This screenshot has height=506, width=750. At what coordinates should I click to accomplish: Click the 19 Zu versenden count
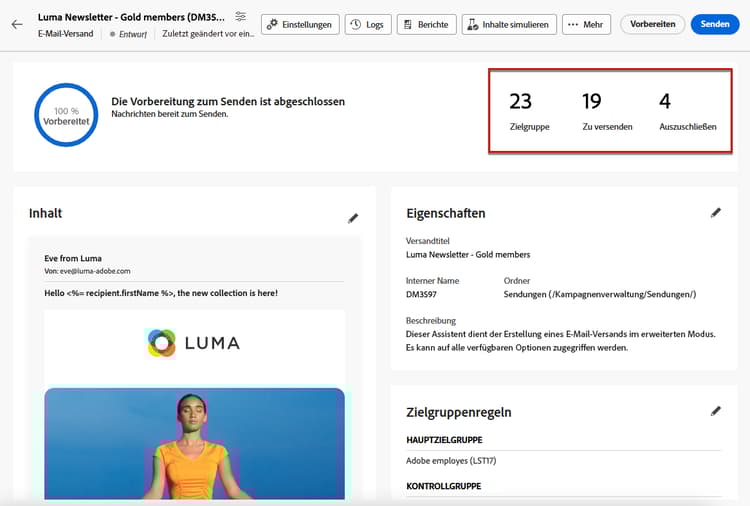607,111
